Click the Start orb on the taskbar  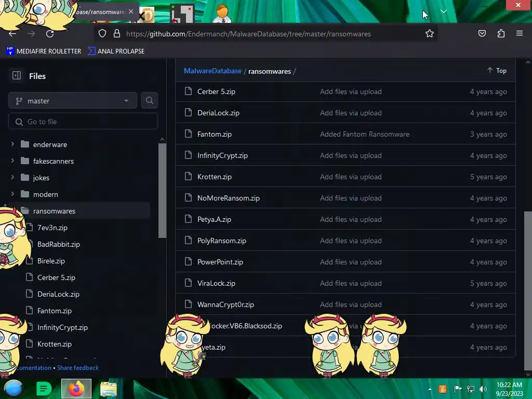pyautogui.click(x=14, y=389)
